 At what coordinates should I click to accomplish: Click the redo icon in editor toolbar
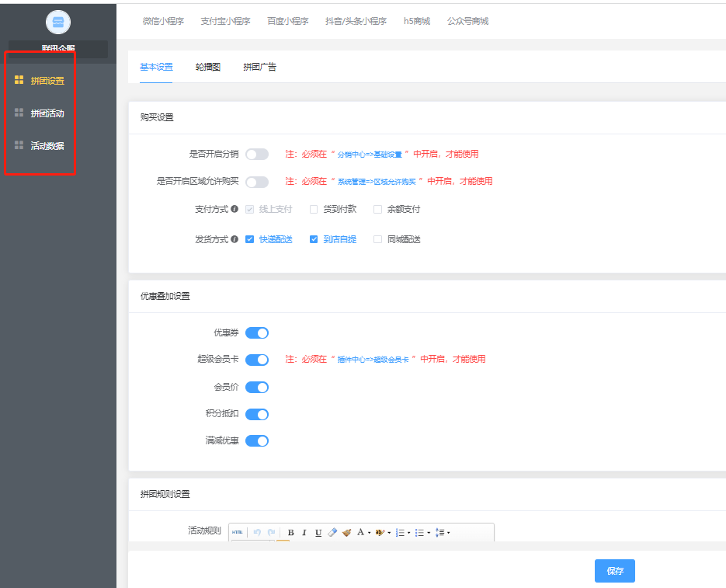point(271,532)
